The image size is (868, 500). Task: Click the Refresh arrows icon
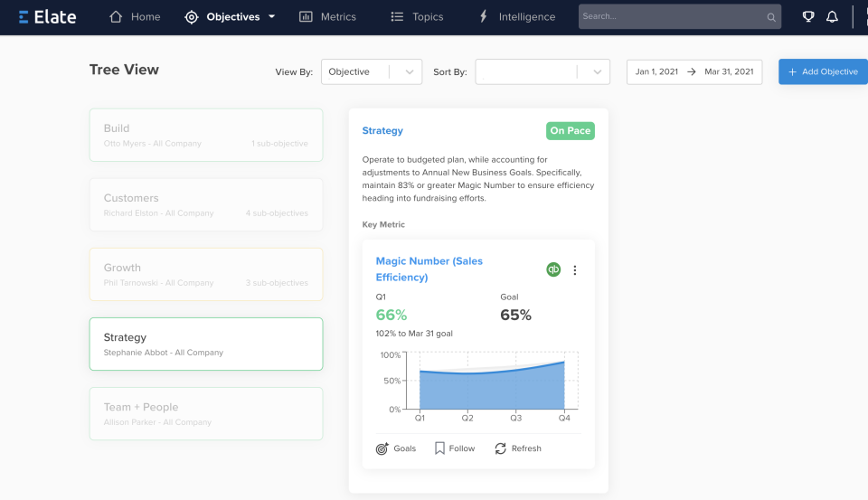[x=500, y=448]
